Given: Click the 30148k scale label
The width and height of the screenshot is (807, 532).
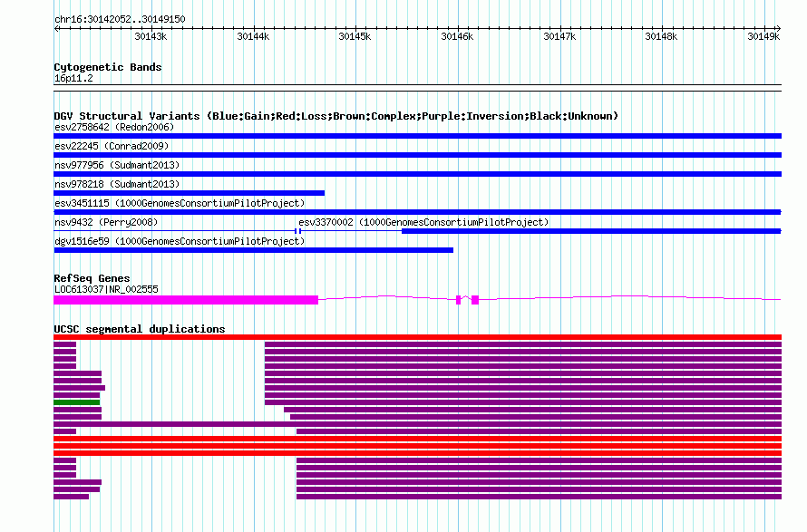Looking at the screenshot, I should coord(661,36).
